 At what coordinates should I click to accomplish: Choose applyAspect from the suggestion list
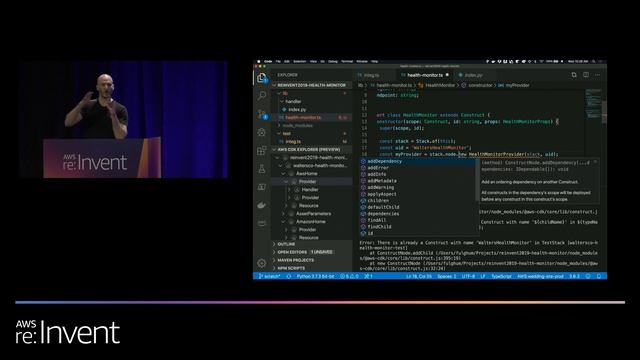point(417,194)
